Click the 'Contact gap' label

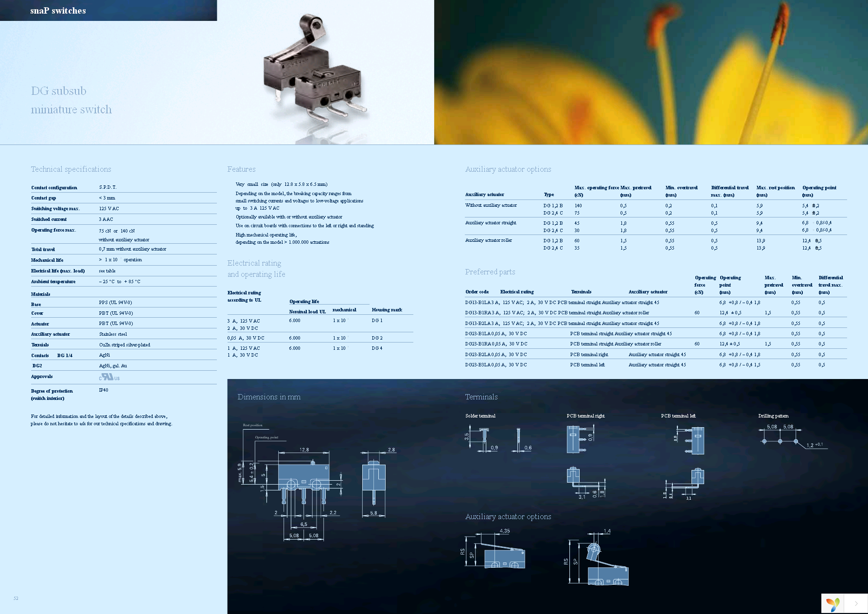pyautogui.click(x=43, y=198)
